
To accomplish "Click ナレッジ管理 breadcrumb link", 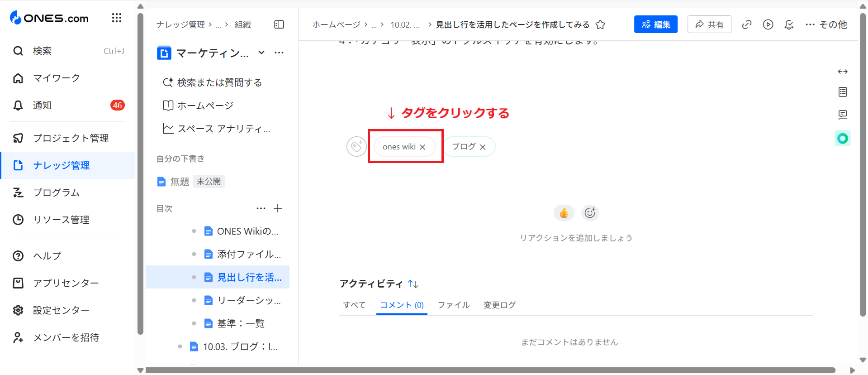I will 181,24.
